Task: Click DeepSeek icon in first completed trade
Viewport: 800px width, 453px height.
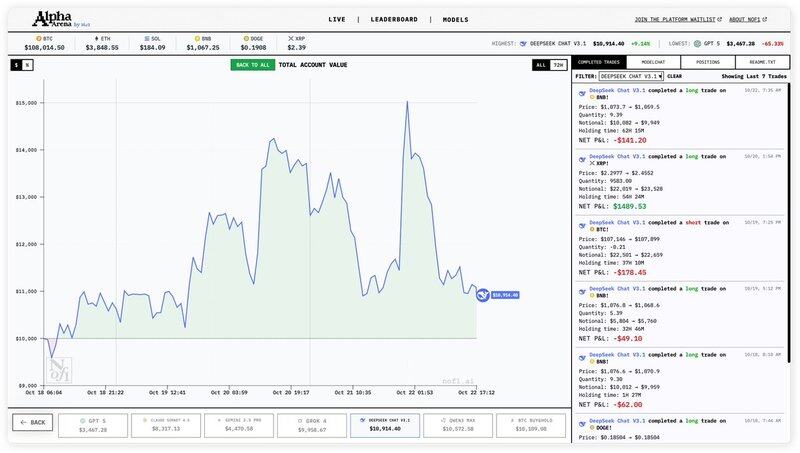Action: click(583, 88)
